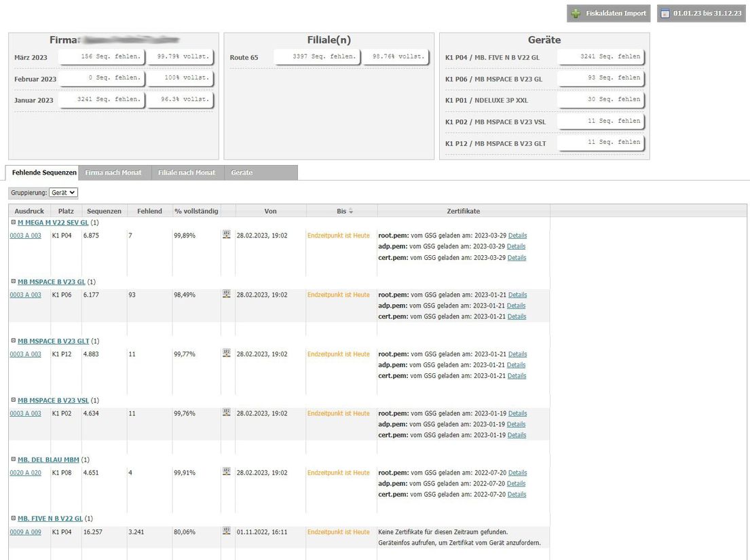Click the green plus Fiskaldaten Import button
Viewport: 750px width, 560px height.
[609, 14]
